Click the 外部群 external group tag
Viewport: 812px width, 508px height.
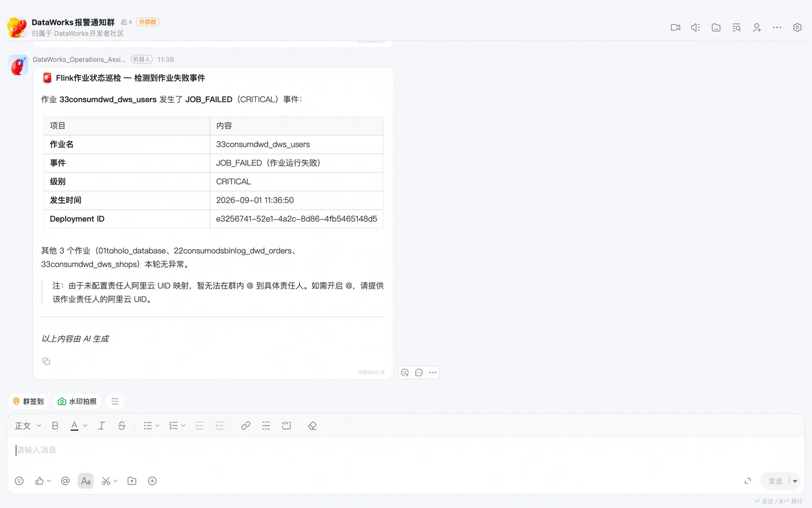148,22
